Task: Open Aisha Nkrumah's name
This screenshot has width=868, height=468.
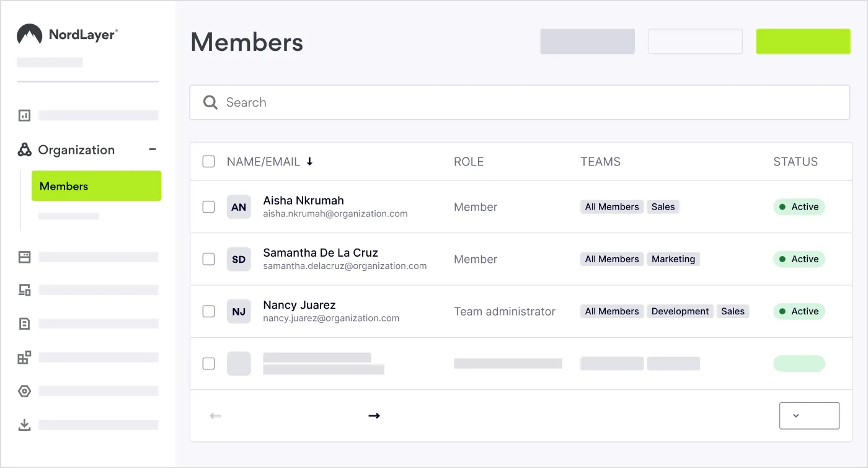Action: click(303, 200)
